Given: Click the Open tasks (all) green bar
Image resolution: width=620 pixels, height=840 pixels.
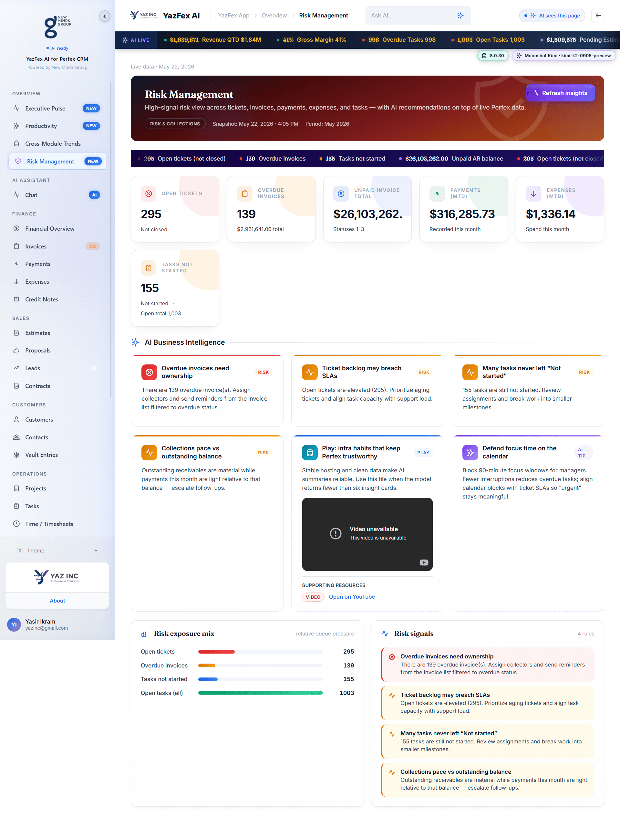Looking at the screenshot, I should (x=261, y=693).
